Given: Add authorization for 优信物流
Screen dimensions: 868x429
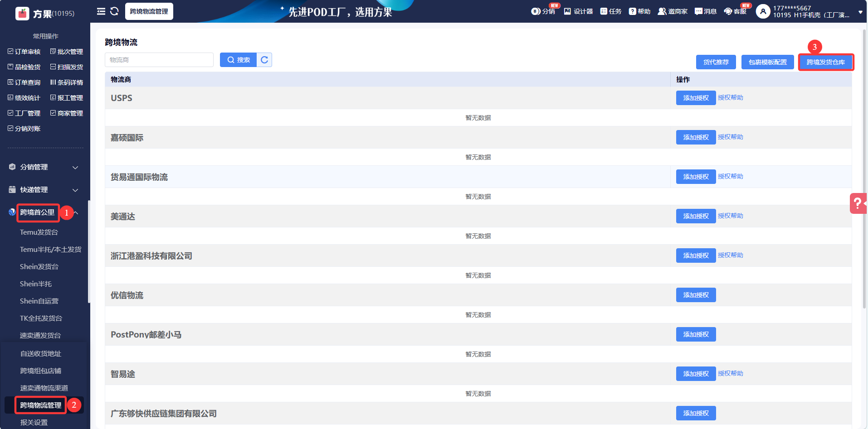Looking at the screenshot, I should tap(696, 295).
